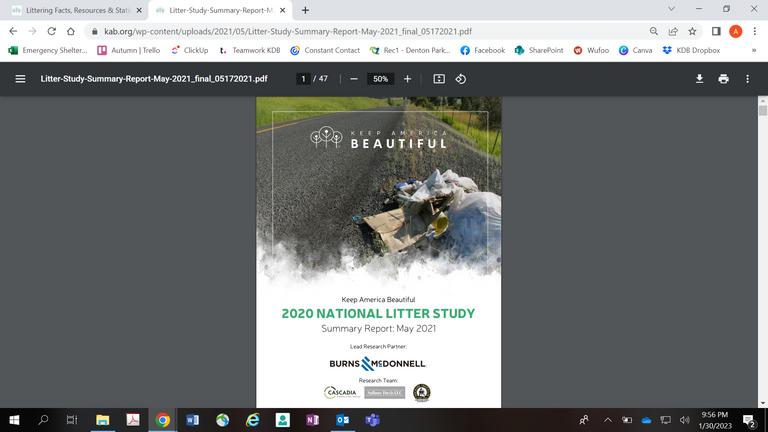Image resolution: width=768 pixels, height=432 pixels.
Task: Open the Windows Start menu
Action: point(14,420)
